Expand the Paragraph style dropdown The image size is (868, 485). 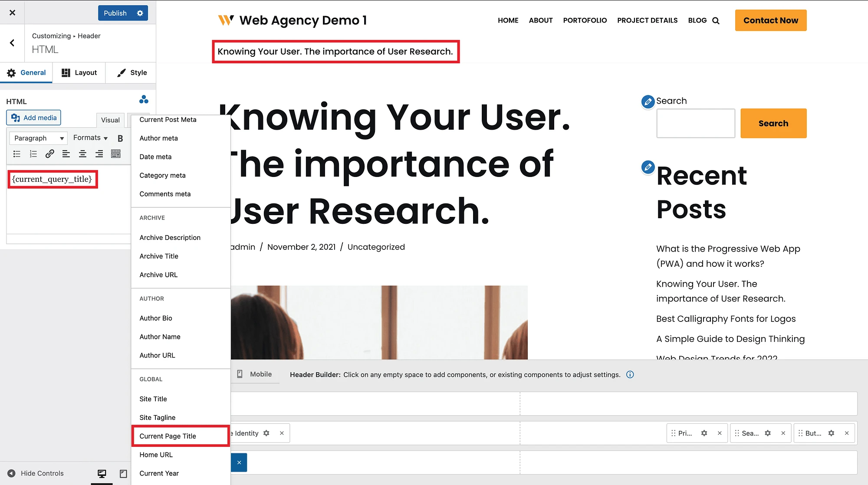[37, 138]
